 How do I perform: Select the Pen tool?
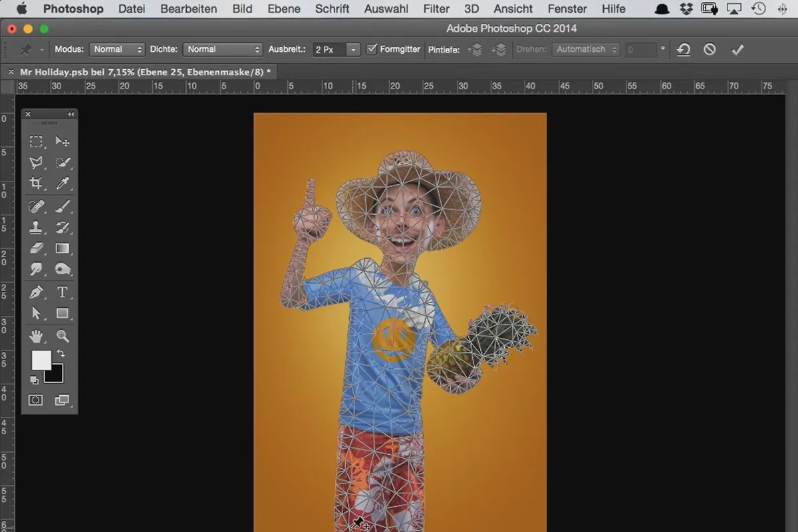pos(36,292)
